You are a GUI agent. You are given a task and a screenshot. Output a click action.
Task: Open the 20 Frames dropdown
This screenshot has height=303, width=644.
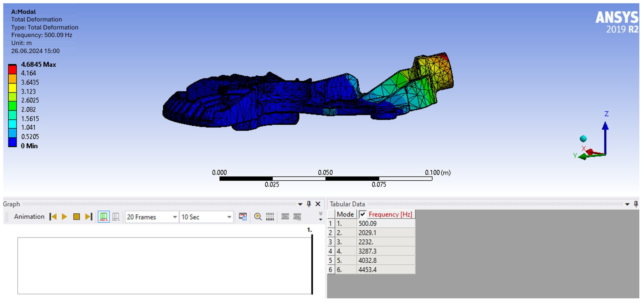coord(175,217)
